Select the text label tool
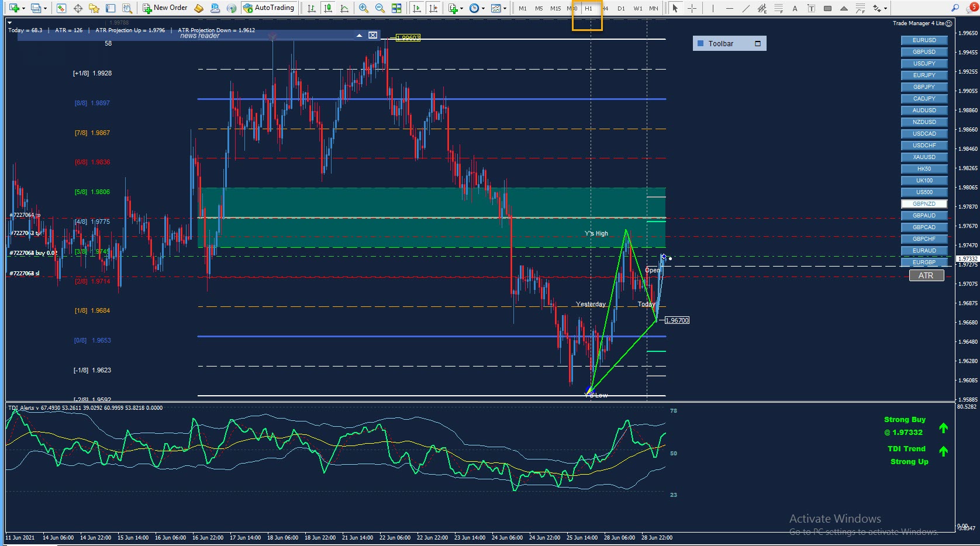This screenshot has height=546, width=980. point(811,8)
